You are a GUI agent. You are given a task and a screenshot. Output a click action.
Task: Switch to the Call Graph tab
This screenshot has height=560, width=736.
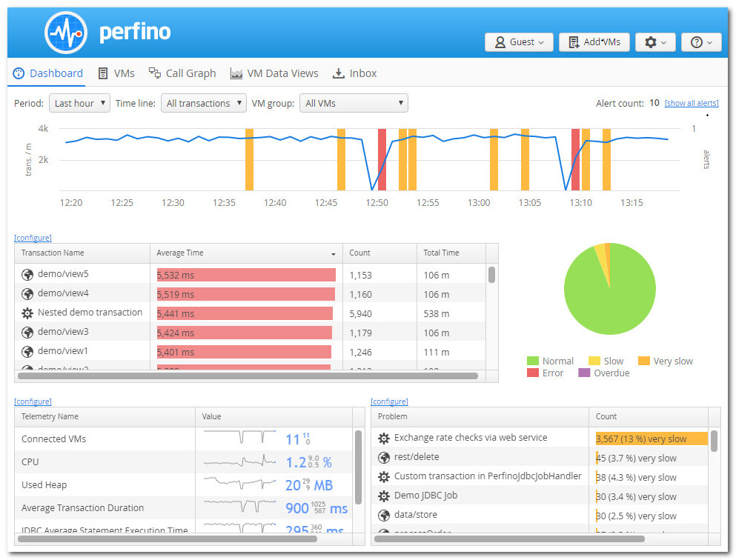coord(182,73)
